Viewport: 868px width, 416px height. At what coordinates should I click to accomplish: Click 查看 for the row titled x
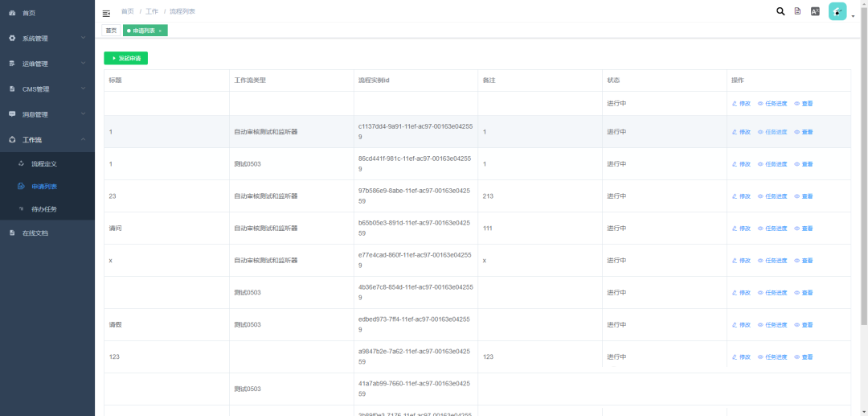(x=804, y=261)
